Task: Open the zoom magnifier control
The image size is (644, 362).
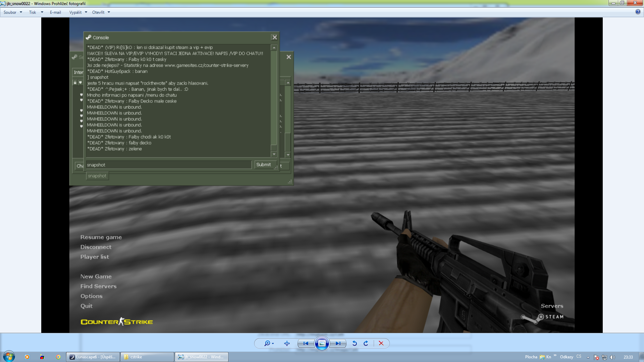Action: 267,343
